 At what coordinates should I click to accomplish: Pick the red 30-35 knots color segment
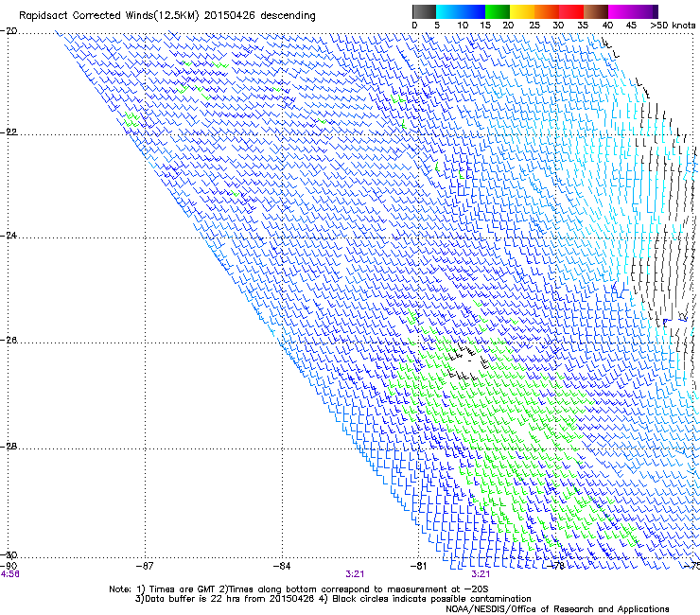571,11
